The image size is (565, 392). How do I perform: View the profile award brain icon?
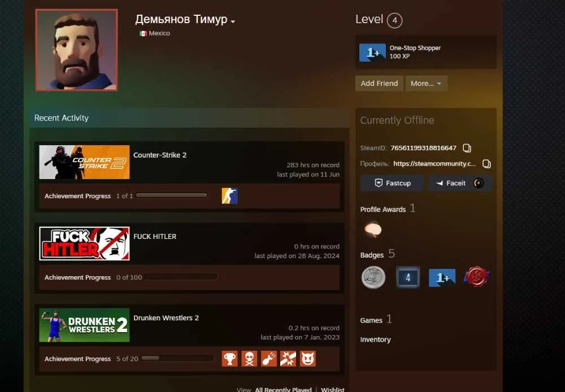pyautogui.click(x=373, y=229)
